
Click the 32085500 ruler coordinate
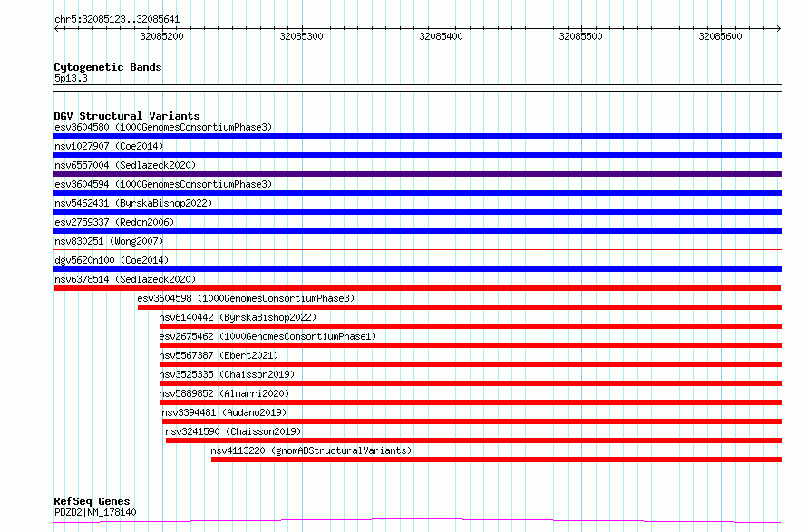[580, 36]
